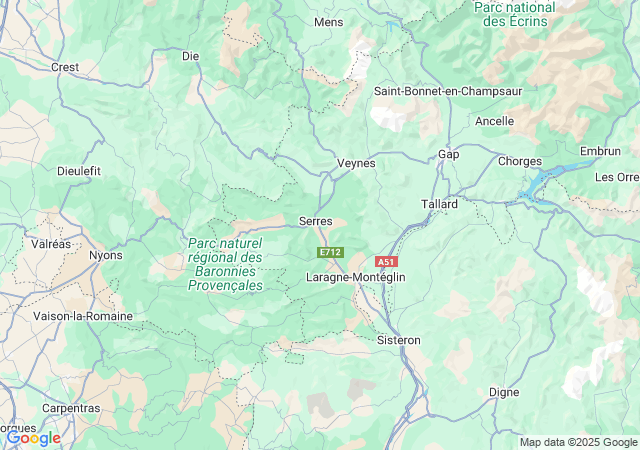Click the Digne town label
The height and width of the screenshot is (450, 640).
tap(504, 392)
